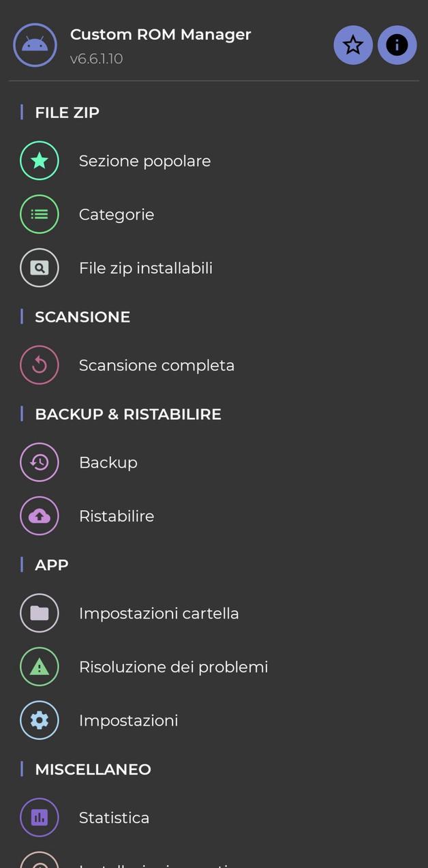Open File zip installabili
Image resolution: width=428 pixels, height=868 pixels.
[146, 268]
